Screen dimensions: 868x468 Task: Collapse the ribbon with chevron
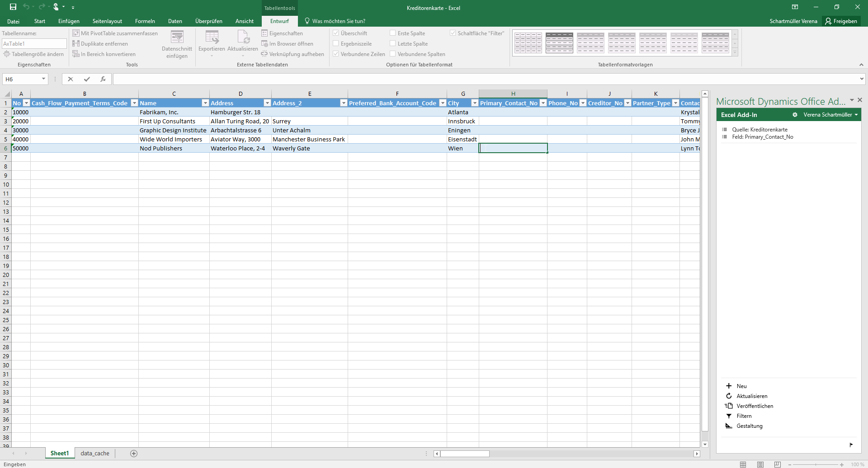[x=861, y=65]
